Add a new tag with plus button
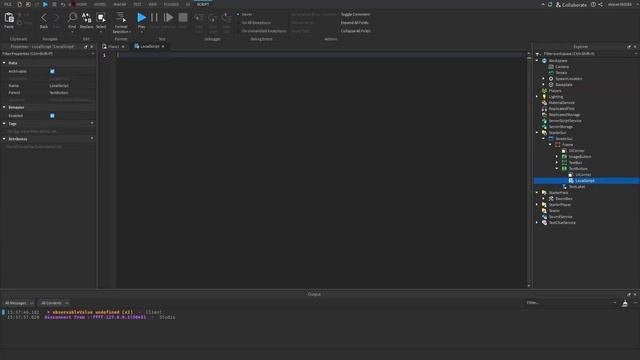This screenshot has height=360, width=640. (x=92, y=123)
